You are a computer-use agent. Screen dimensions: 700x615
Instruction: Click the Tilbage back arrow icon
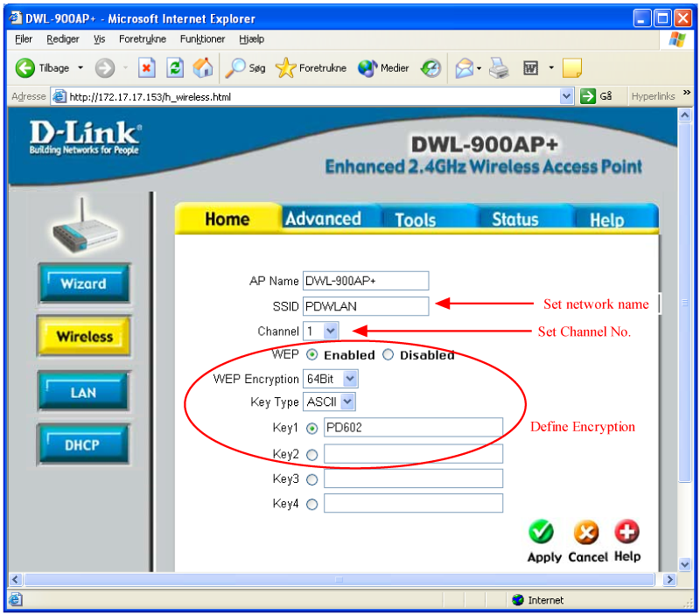pyautogui.click(x=25, y=68)
